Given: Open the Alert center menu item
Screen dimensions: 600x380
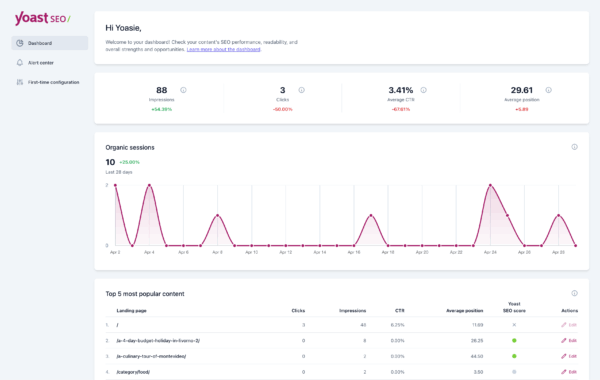Looking at the screenshot, I should (x=50, y=62).
